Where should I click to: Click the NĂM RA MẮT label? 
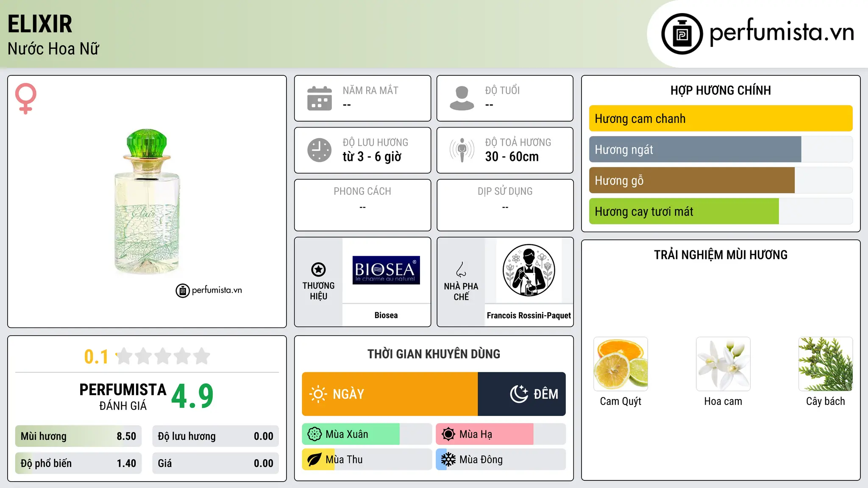click(370, 90)
